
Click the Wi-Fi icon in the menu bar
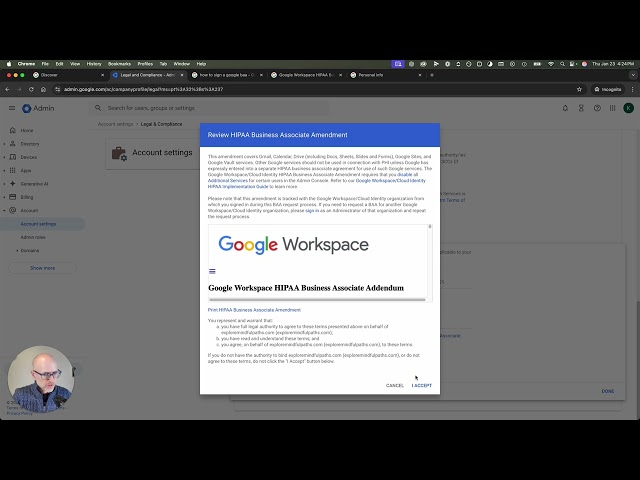coord(551,64)
